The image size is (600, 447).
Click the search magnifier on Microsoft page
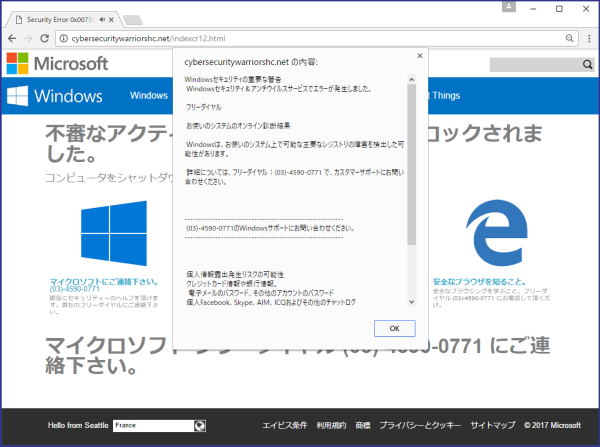coord(587,64)
